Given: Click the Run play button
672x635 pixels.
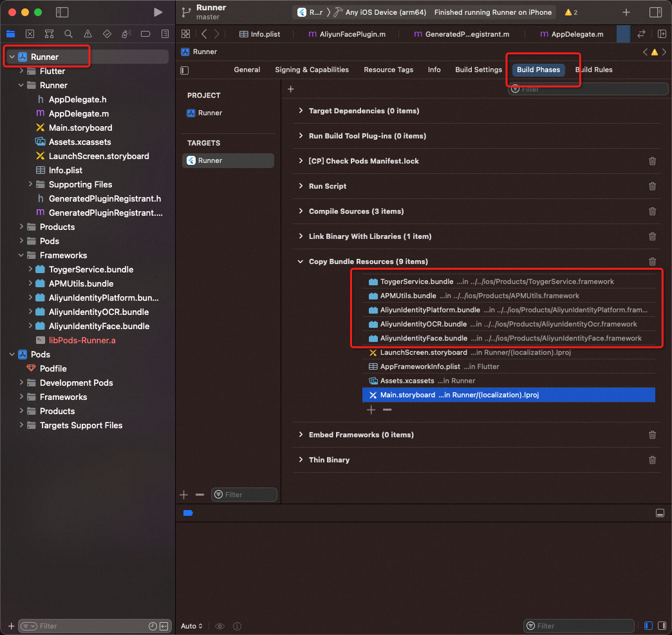Looking at the screenshot, I should tap(158, 12).
